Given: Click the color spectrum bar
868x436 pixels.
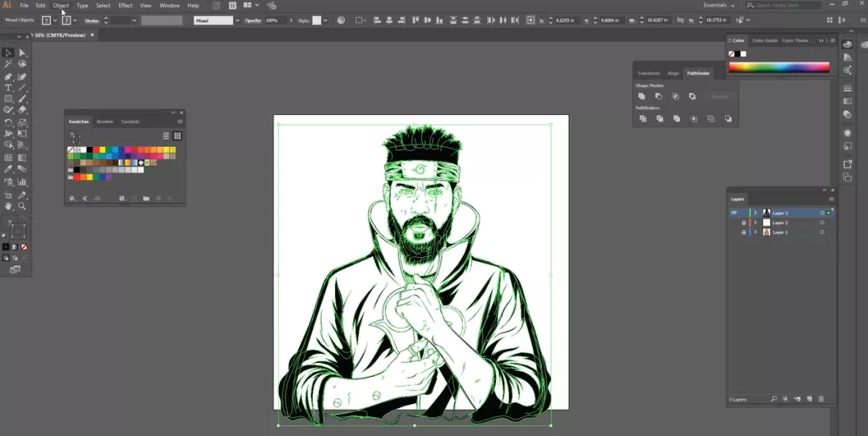Looking at the screenshot, I should 779,67.
